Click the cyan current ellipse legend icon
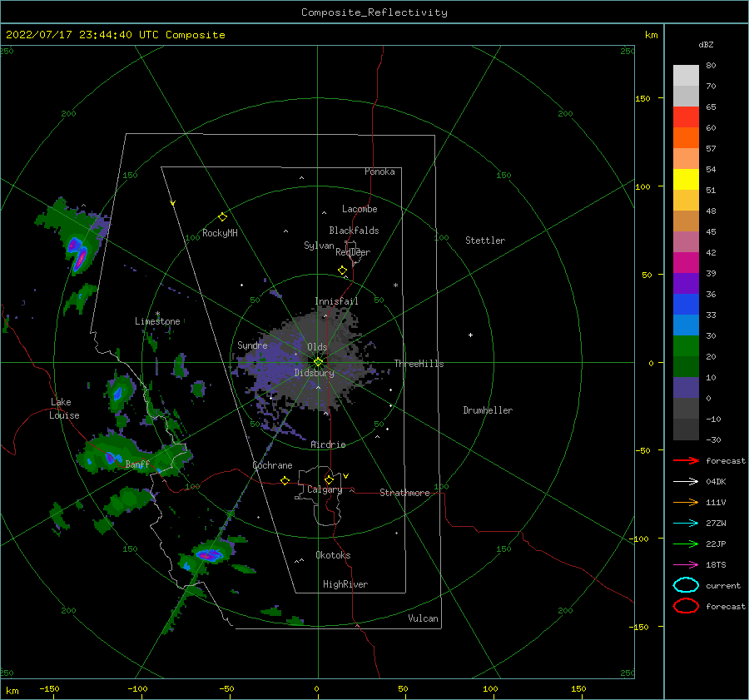Screen dimensions: 749x700 [x=686, y=585]
